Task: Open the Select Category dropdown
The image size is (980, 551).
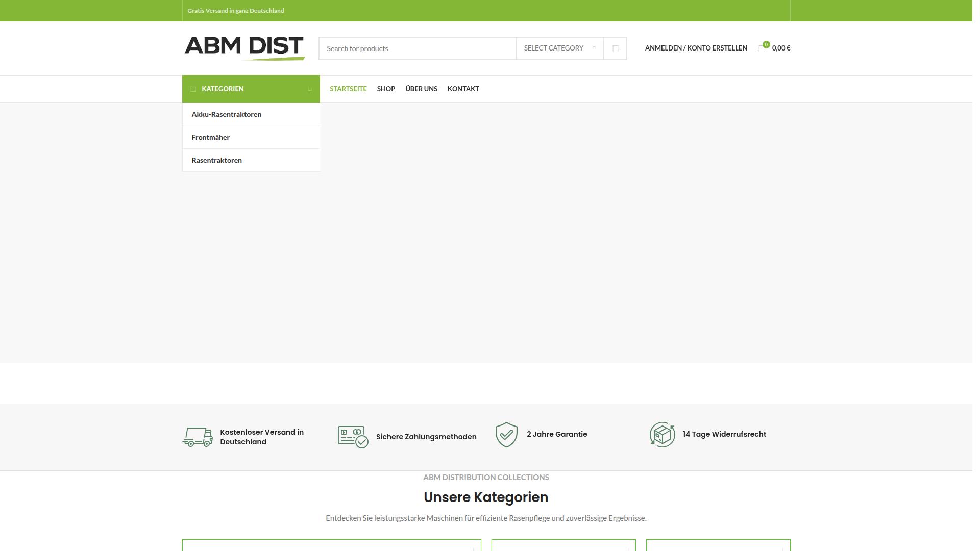Action: [x=560, y=48]
